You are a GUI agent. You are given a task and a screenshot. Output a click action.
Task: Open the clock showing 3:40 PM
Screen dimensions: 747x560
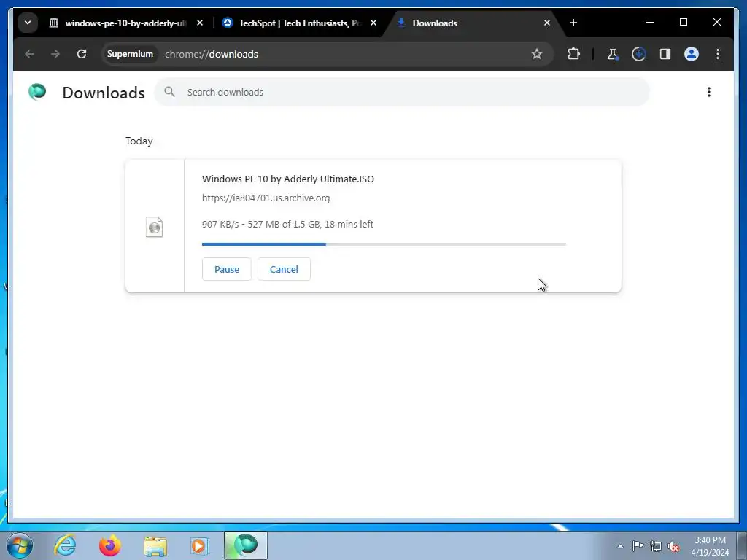(710, 546)
